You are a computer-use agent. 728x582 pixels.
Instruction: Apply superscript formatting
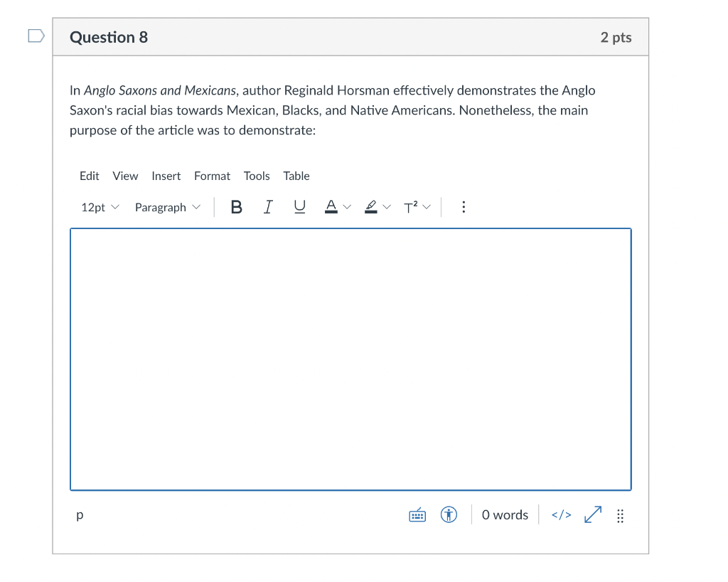(410, 207)
